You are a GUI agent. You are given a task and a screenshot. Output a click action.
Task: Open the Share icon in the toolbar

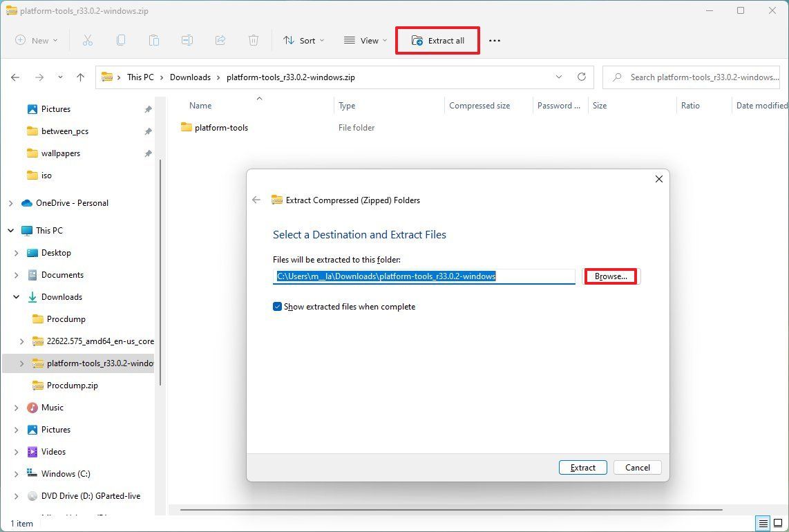pos(220,40)
